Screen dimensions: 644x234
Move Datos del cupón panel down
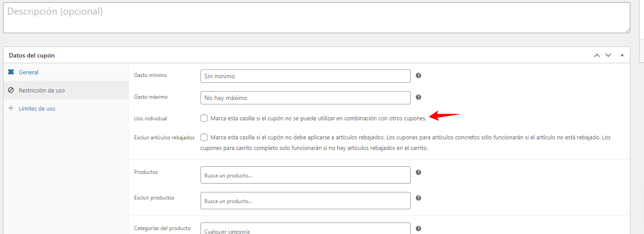pyautogui.click(x=608, y=55)
